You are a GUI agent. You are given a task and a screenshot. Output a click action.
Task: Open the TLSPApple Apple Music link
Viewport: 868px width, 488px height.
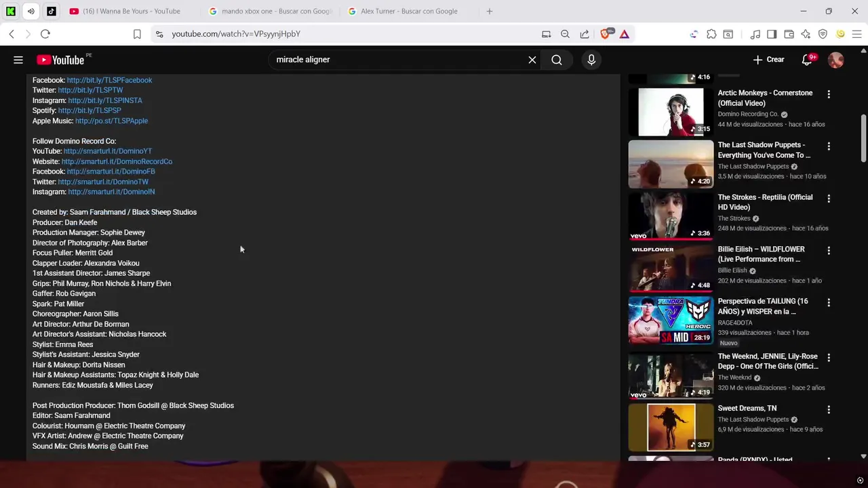tap(111, 121)
